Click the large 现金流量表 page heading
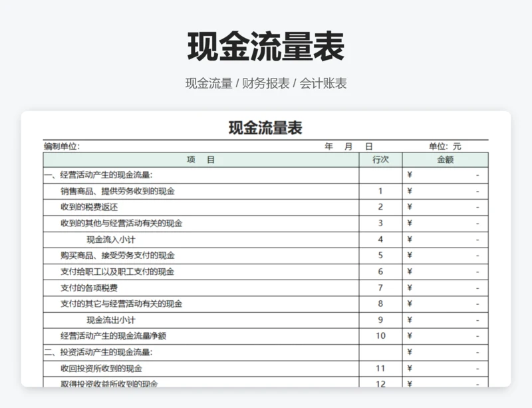 pos(266,47)
